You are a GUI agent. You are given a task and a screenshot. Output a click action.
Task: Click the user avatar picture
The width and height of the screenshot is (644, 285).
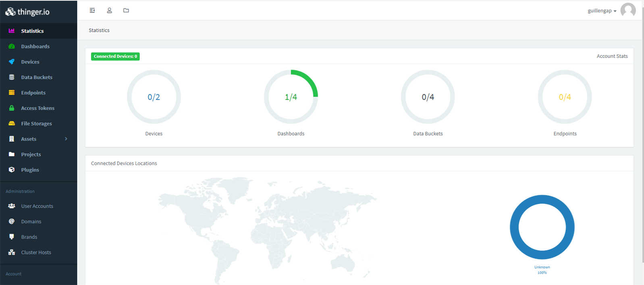pos(628,10)
